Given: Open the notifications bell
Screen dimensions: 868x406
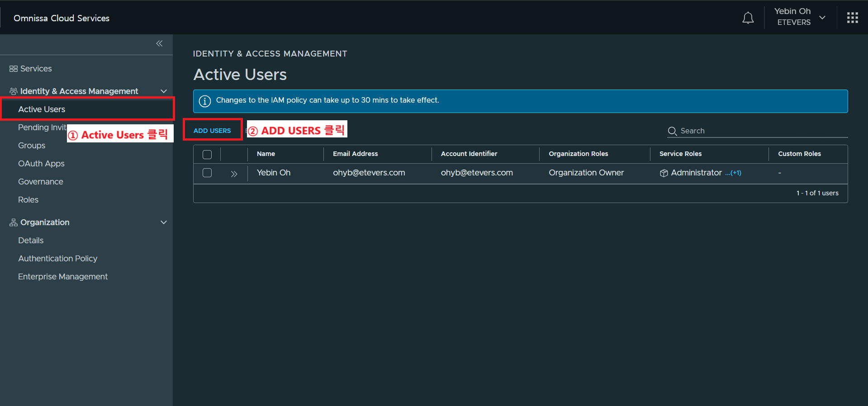Looking at the screenshot, I should tap(748, 18).
